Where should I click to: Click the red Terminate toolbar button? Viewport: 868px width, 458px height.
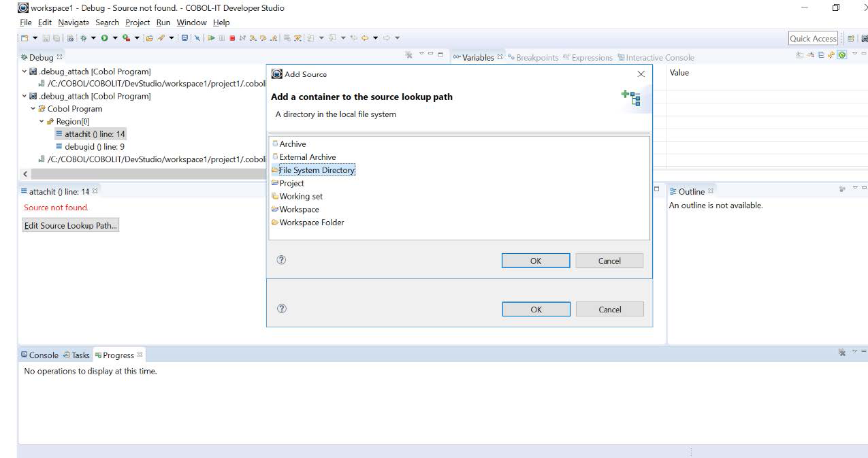pyautogui.click(x=232, y=37)
